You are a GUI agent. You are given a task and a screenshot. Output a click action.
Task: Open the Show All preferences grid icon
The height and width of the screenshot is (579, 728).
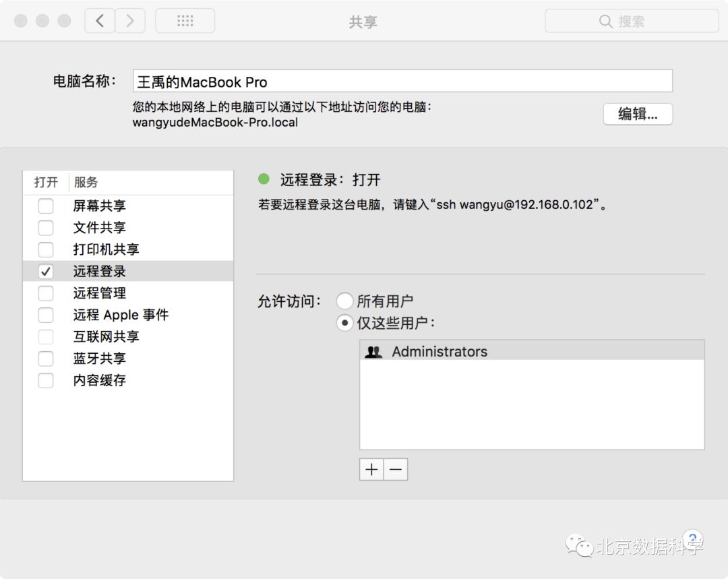[185, 20]
